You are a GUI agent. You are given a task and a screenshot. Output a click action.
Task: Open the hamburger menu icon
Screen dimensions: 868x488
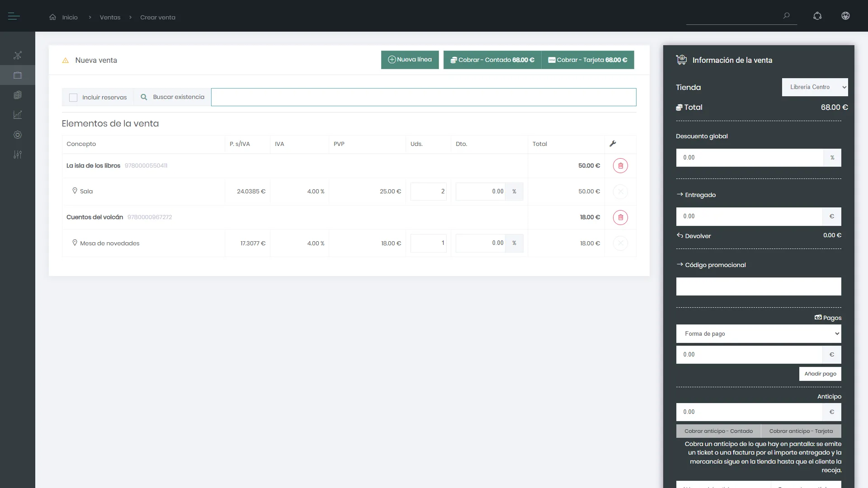pos(14,16)
